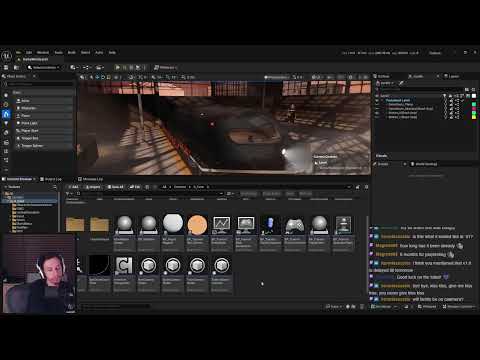Screen dimensions: 480x360
Task: Open the Platforms dropdown
Action: (x=165, y=67)
